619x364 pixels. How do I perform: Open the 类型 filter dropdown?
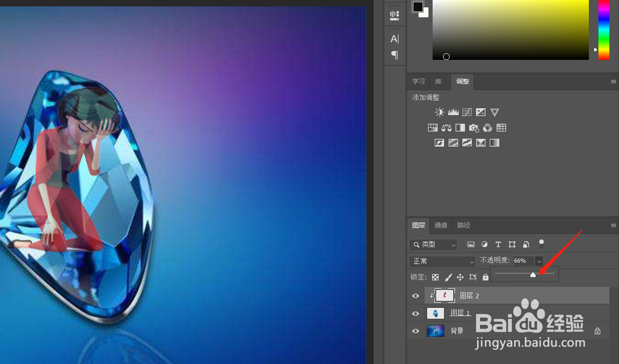coord(434,245)
